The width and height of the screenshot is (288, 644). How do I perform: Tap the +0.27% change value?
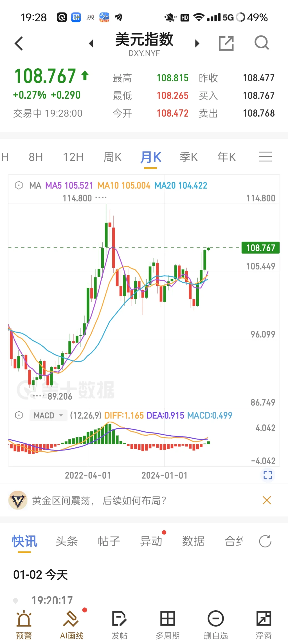coord(30,95)
